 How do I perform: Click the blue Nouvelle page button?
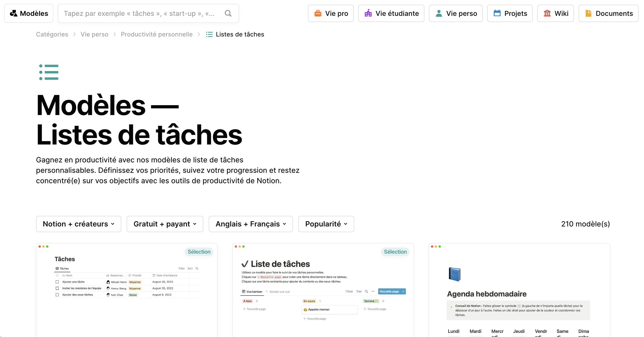pyautogui.click(x=389, y=291)
